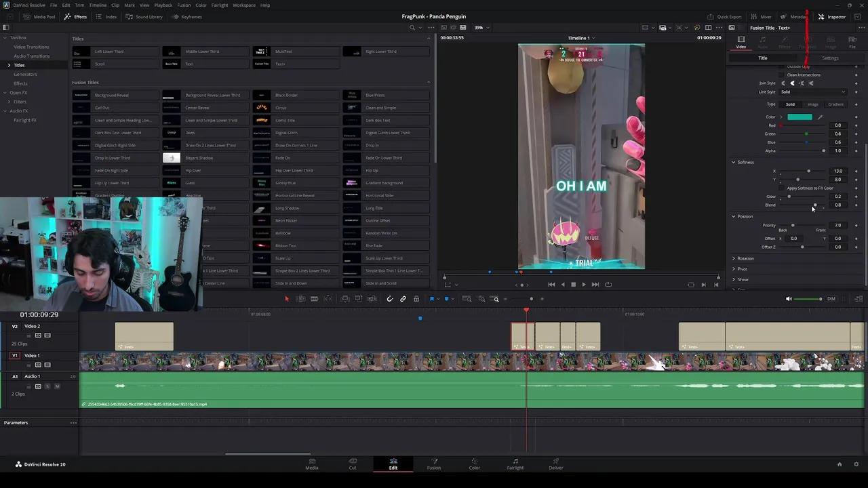This screenshot has width=868, height=488.
Task: Open the Timeline menu
Action: [x=98, y=5]
